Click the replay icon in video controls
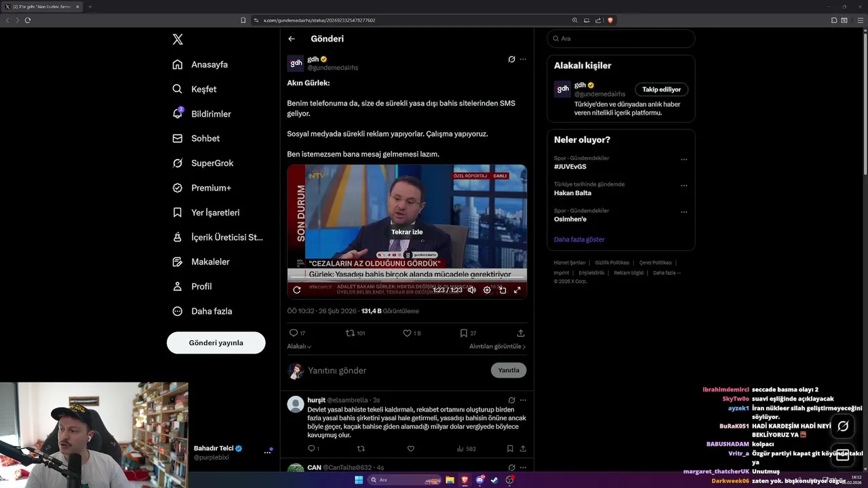868x488 pixels. click(296, 290)
